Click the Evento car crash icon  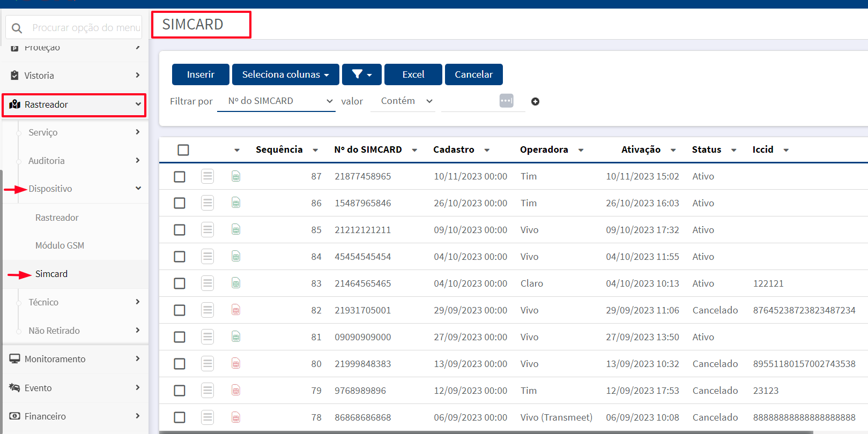(14, 388)
